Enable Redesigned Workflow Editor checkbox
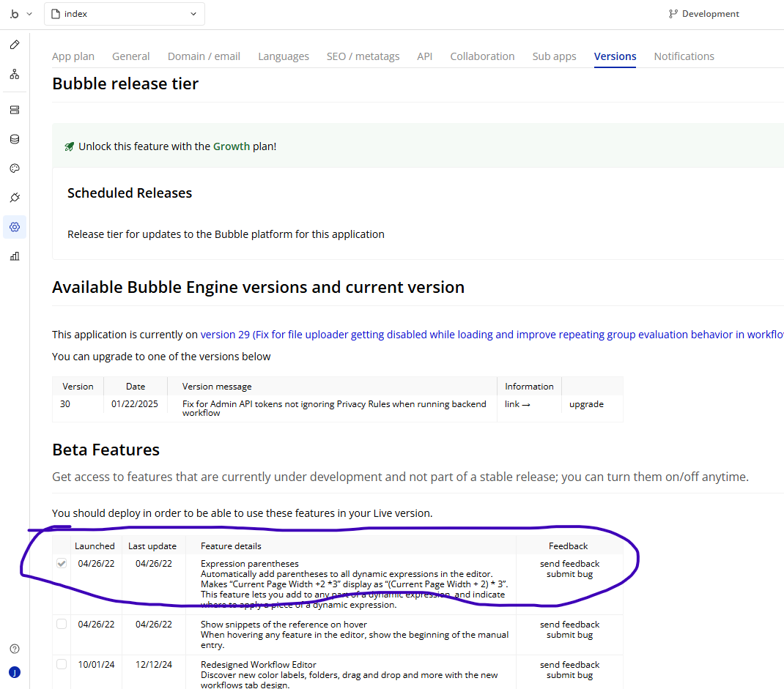 (x=62, y=665)
